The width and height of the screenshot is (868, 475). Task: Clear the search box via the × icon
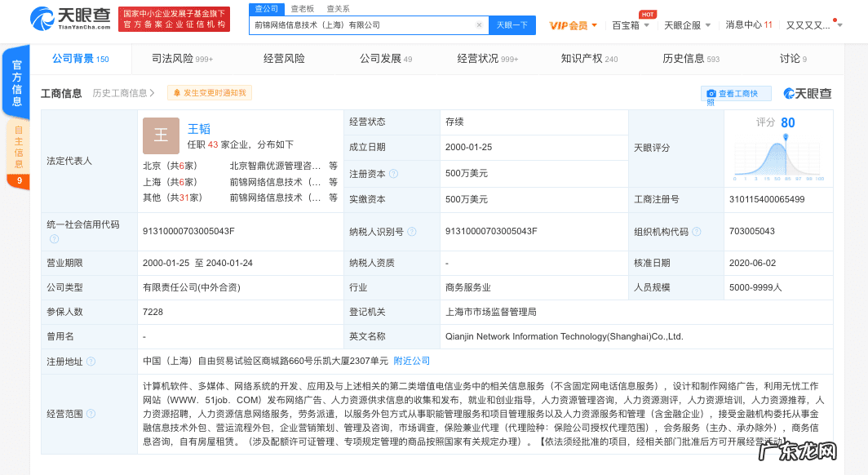click(479, 25)
